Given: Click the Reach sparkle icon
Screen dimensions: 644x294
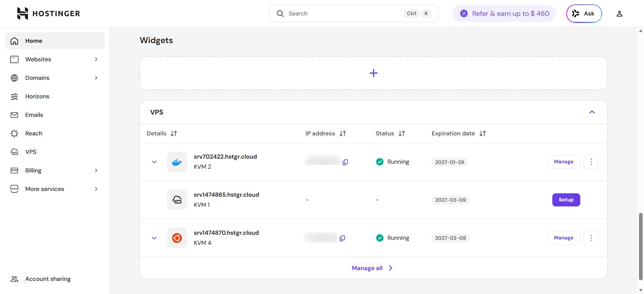Looking at the screenshot, I should click(14, 133).
